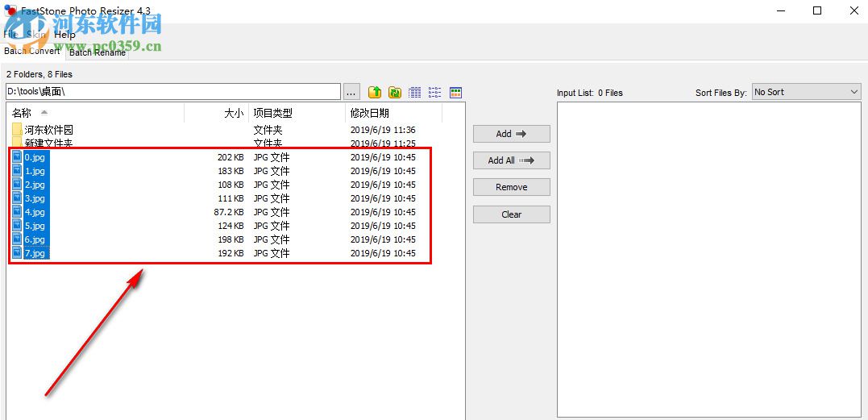
Task: Click the Remove button
Action: pos(512,187)
